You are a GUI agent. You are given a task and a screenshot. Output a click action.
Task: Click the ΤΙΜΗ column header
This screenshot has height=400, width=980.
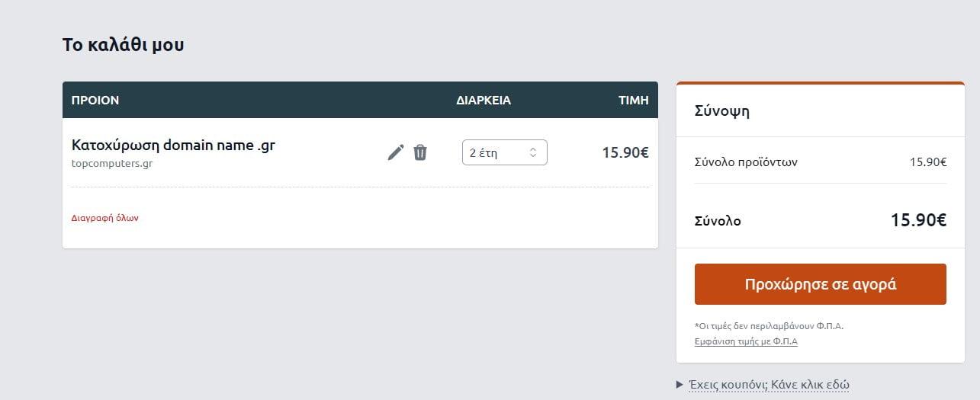633,100
